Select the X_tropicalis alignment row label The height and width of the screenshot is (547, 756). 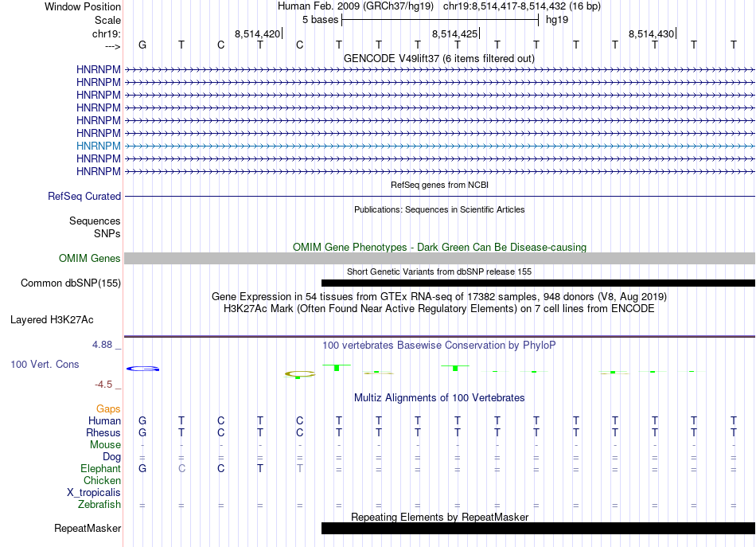pyautogui.click(x=94, y=493)
